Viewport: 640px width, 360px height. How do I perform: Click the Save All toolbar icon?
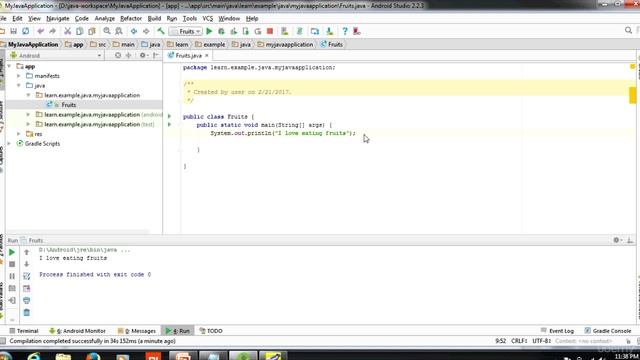point(13,31)
